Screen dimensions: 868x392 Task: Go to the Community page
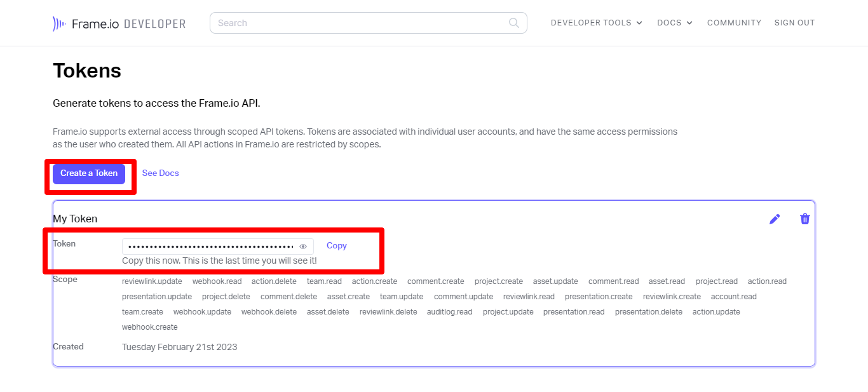pos(734,23)
